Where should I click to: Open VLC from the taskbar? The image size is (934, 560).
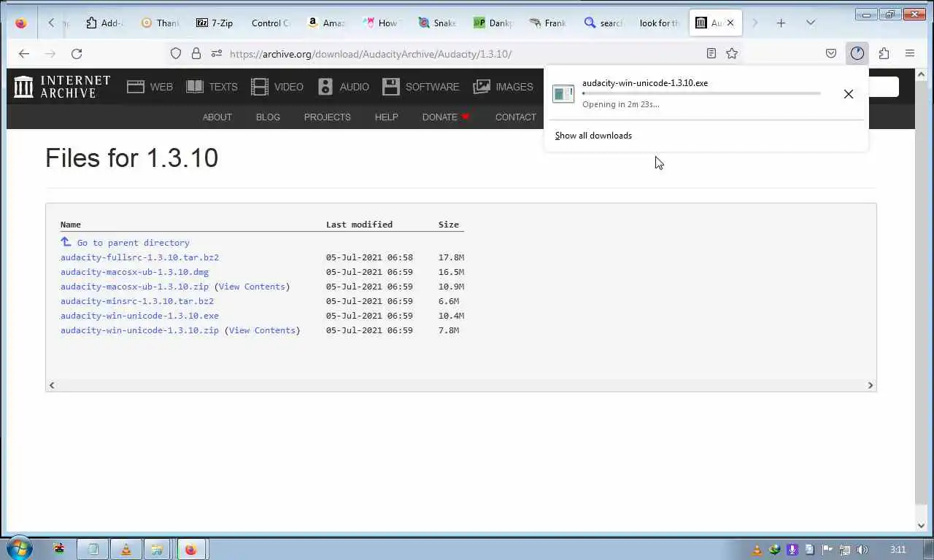pos(126,549)
